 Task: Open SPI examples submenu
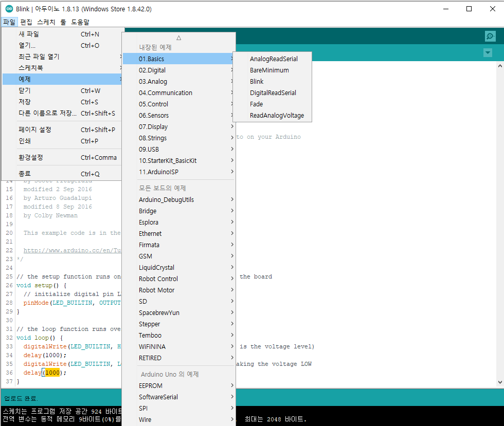(179, 408)
